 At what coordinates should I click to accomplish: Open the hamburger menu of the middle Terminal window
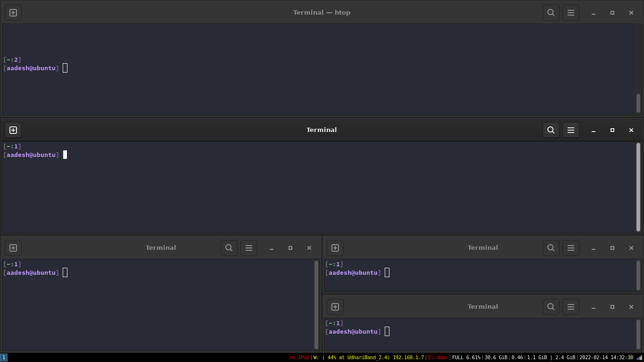(x=571, y=130)
